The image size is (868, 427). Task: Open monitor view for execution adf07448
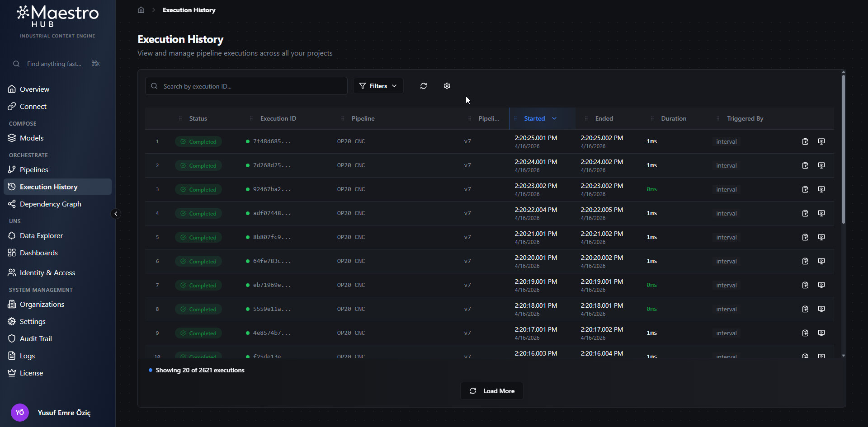coord(821,213)
